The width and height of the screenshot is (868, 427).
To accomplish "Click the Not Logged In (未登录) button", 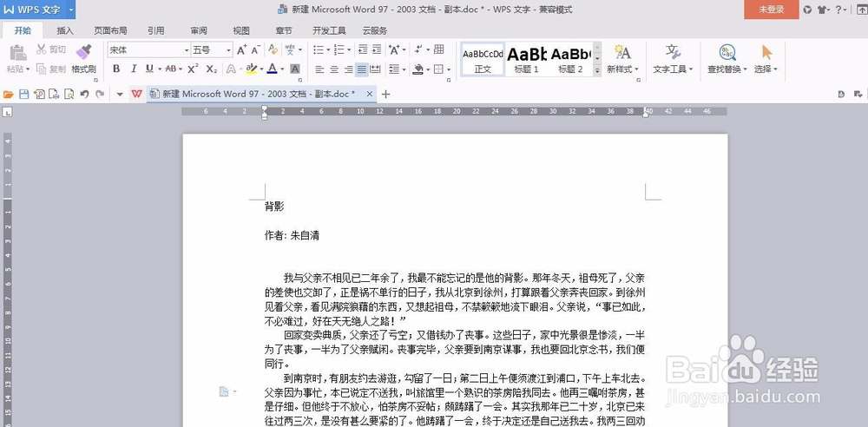I will [771, 10].
